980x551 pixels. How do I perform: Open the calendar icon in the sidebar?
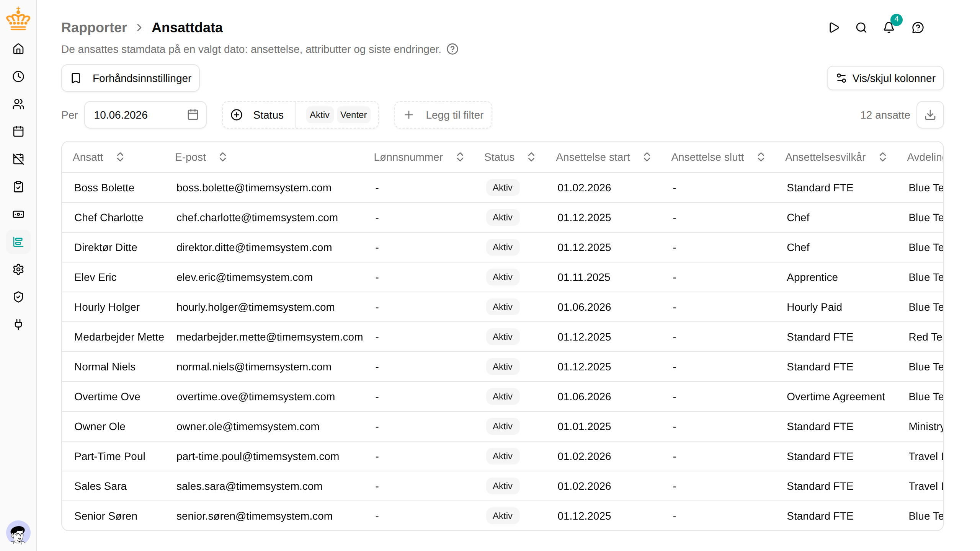[x=18, y=132]
